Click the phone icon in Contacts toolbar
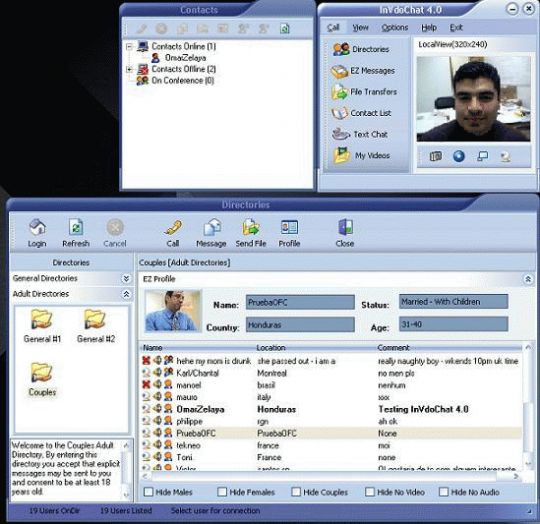This screenshot has height=524, width=540. (142, 28)
